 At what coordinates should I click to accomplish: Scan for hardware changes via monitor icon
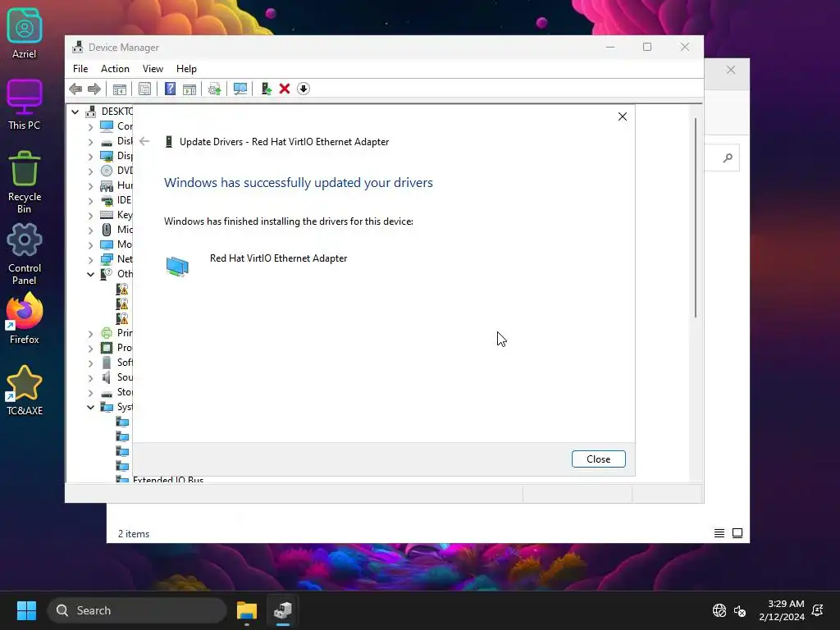(240, 89)
